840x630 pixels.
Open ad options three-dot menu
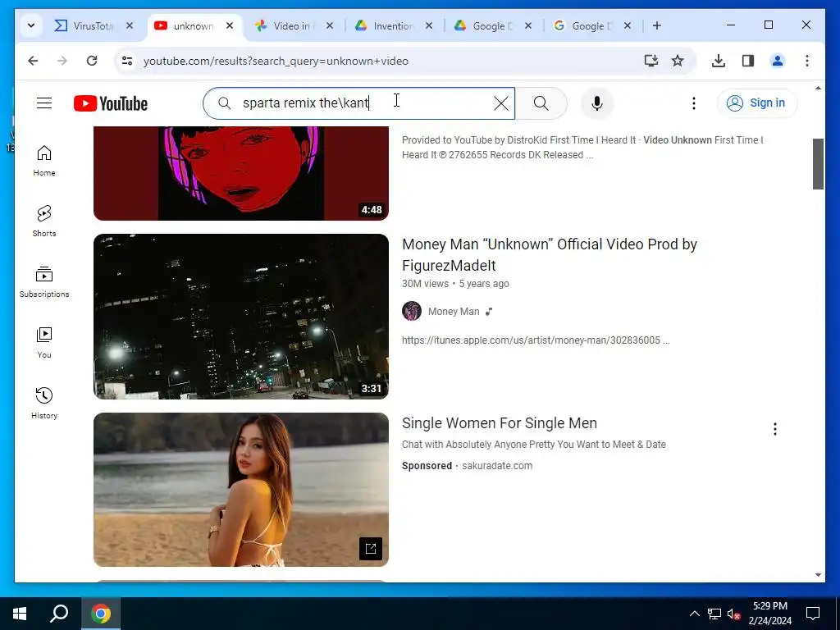(774, 428)
